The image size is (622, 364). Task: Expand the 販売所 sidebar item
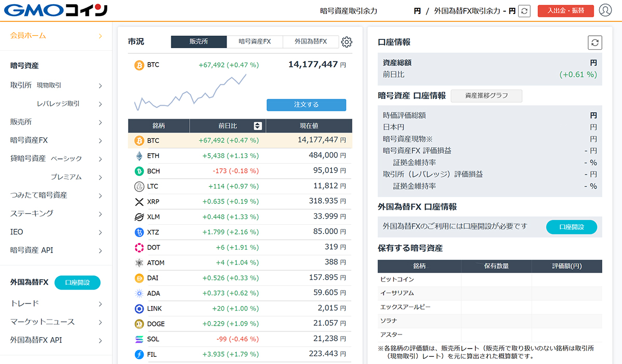(56, 122)
